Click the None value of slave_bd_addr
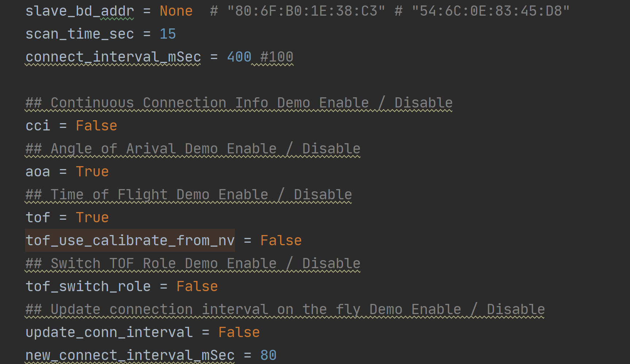 click(176, 11)
